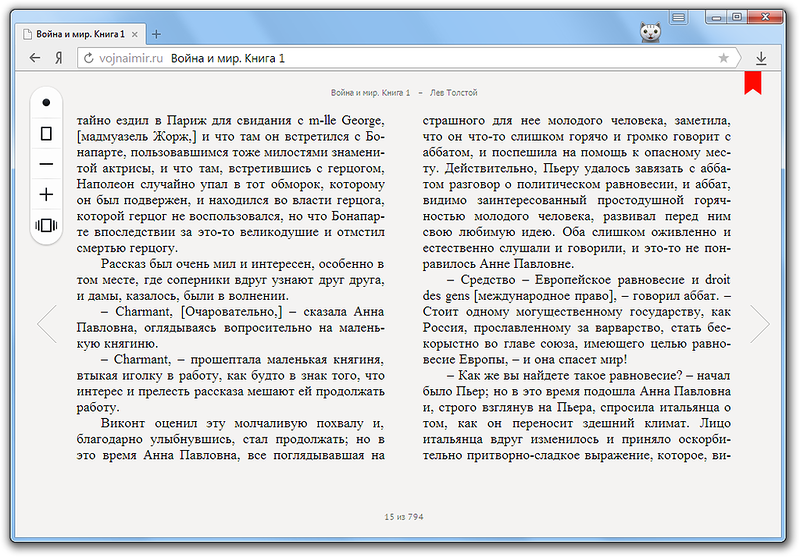
Task: Click the paragraph starting Рассказ был очень мил
Action: (231, 280)
